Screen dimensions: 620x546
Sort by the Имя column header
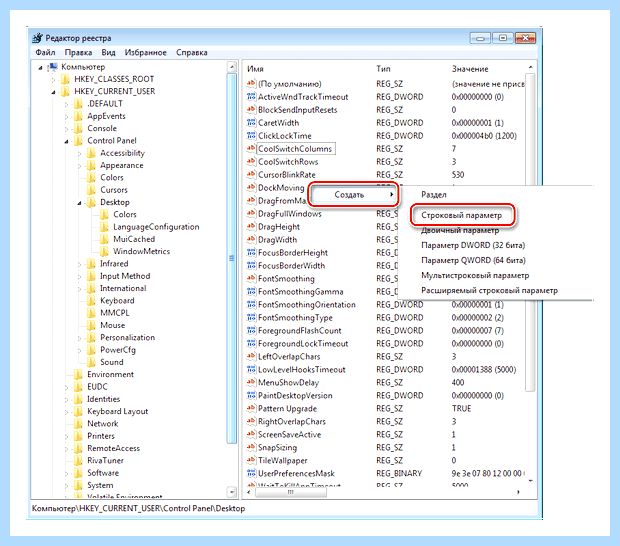click(x=255, y=69)
